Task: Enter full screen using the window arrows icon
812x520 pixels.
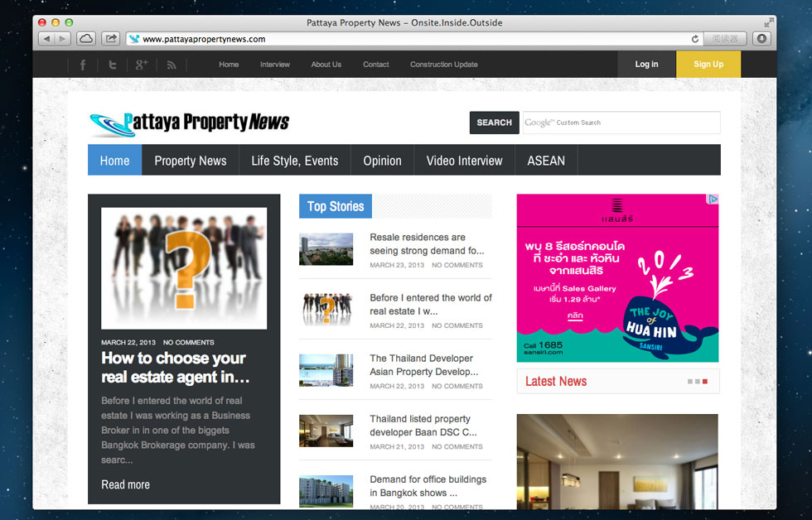Action: point(769,22)
